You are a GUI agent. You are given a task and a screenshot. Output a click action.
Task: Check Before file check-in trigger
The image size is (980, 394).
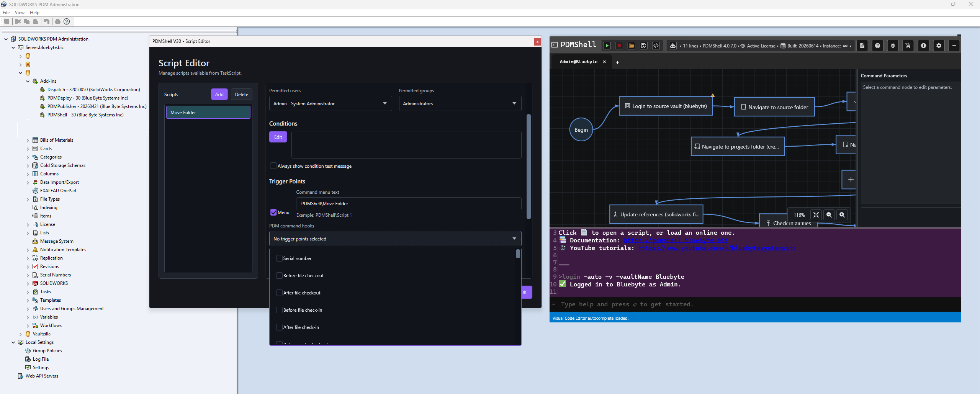click(279, 310)
